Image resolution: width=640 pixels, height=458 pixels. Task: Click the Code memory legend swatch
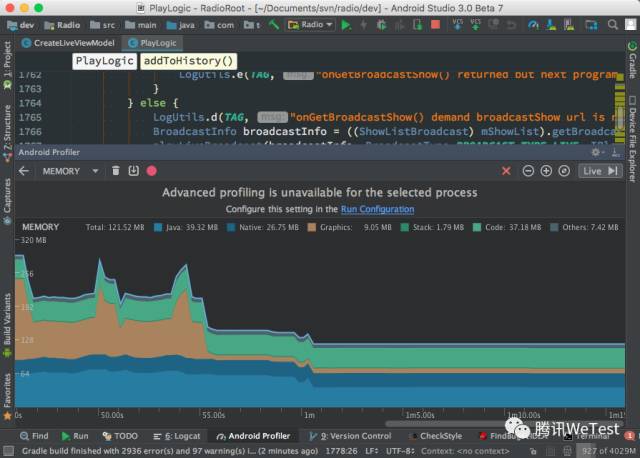tap(476, 227)
